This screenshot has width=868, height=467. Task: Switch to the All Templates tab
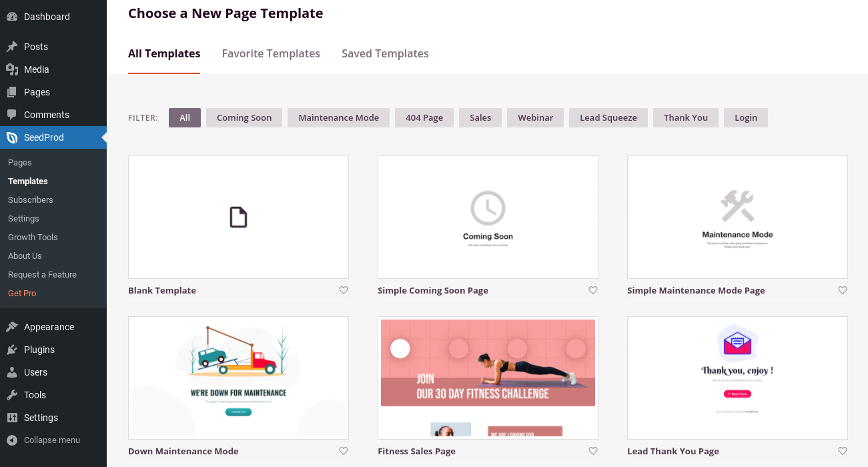(164, 53)
